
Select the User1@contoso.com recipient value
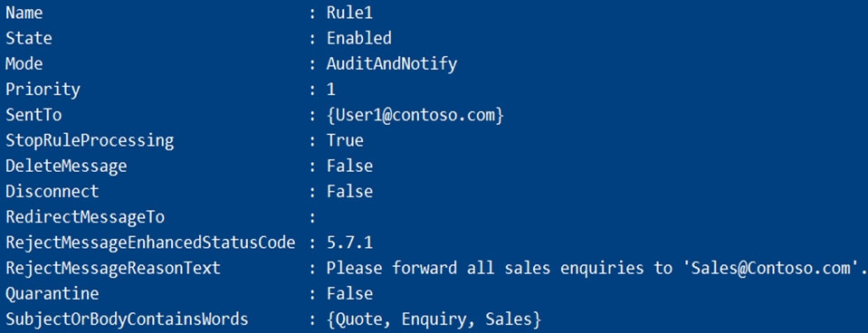tap(415, 116)
